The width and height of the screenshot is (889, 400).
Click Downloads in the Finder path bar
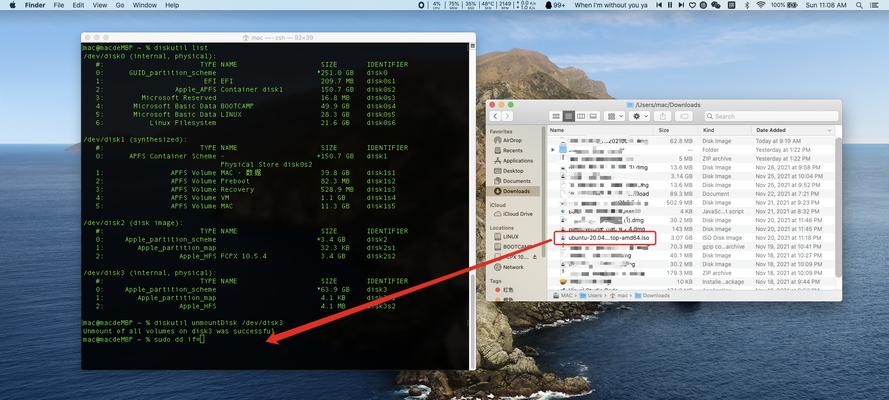click(x=652, y=296)
